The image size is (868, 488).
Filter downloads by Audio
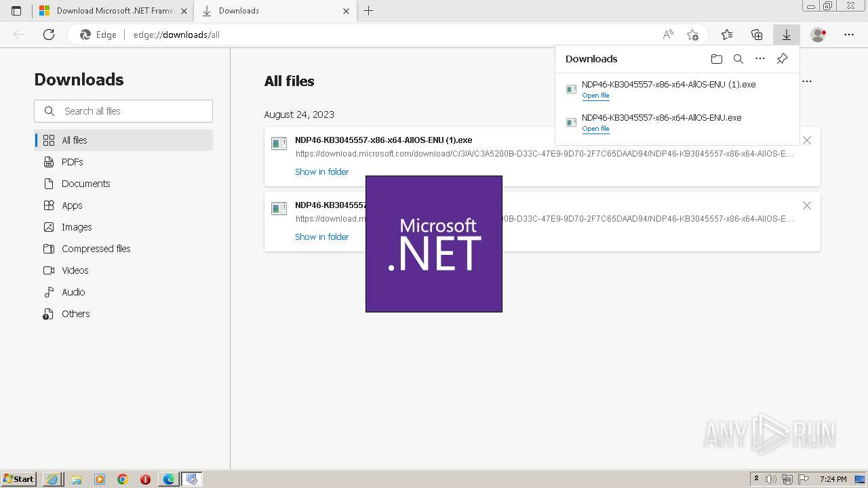pos(123,292)
